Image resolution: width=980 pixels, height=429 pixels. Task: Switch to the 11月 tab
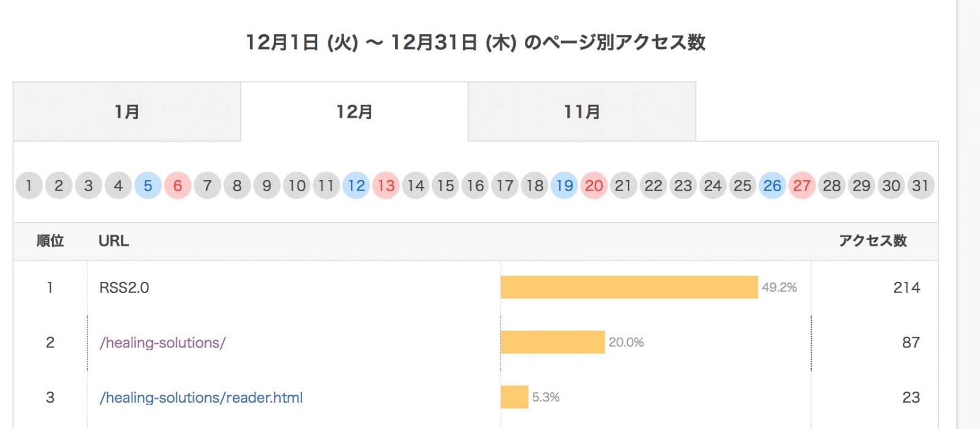tap(582, 112)
